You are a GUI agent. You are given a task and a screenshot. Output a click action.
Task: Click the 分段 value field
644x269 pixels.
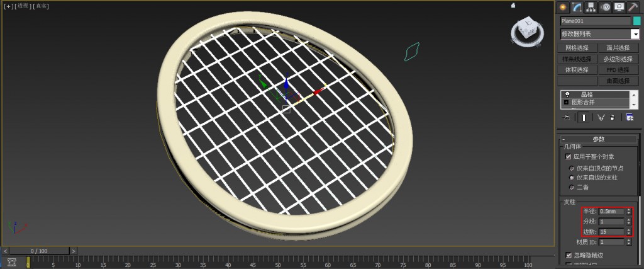pos(611,221)
